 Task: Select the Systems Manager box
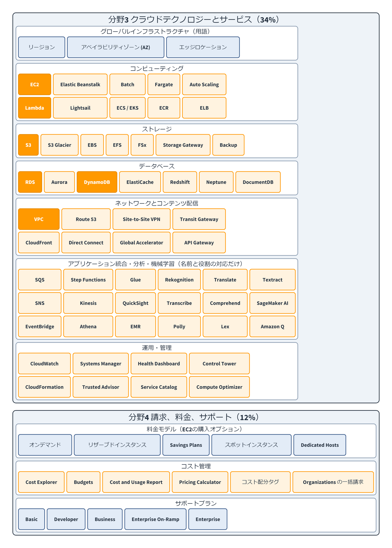pyautogui.click(x=101, y=364)
